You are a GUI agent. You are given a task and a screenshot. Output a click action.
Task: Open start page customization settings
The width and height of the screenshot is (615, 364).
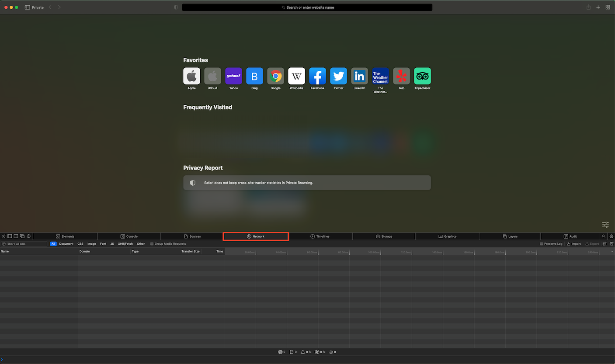coord(605,225)
